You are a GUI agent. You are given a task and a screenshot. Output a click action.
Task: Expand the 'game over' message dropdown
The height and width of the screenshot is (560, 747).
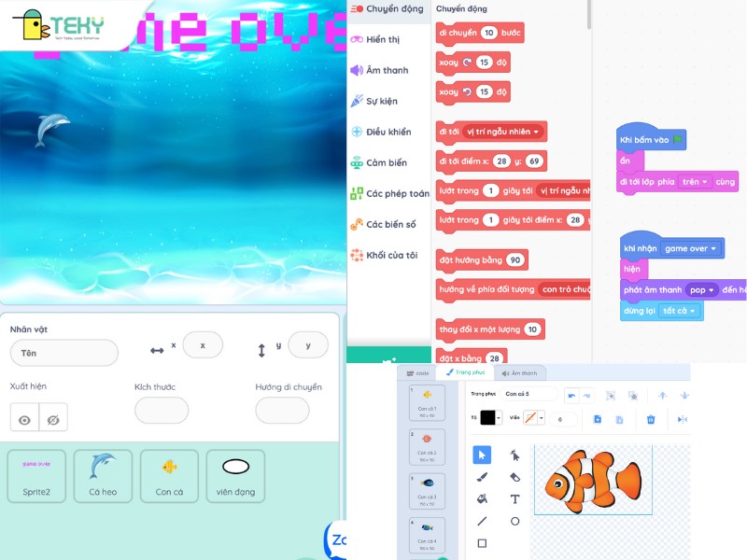tap(691, 249)
